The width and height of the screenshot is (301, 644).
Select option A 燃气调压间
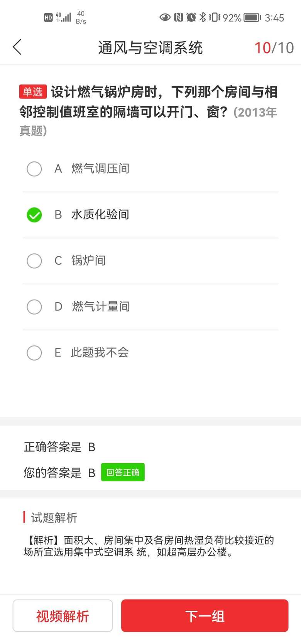(x=34, y=169)
